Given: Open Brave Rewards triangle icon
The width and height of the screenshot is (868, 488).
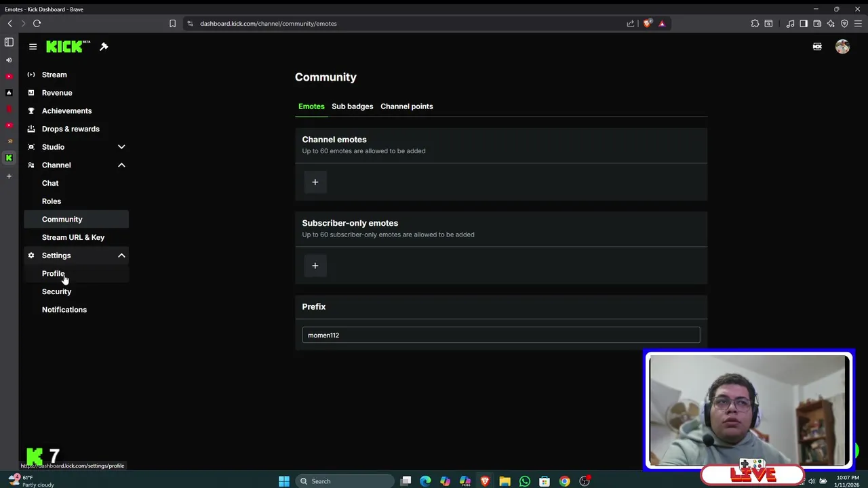Looking at the screenshot, I should click(662, 23).
